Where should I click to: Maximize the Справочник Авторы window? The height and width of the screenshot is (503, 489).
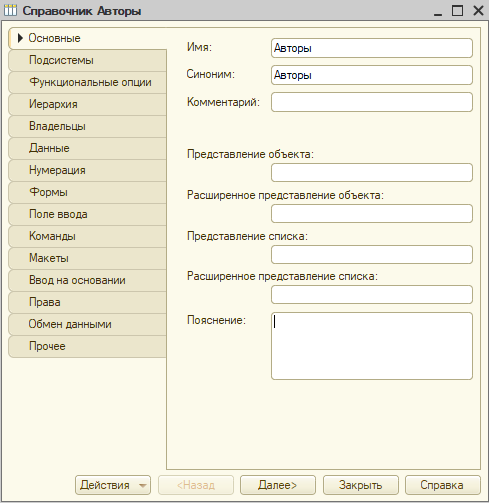(x=457, y=10)
